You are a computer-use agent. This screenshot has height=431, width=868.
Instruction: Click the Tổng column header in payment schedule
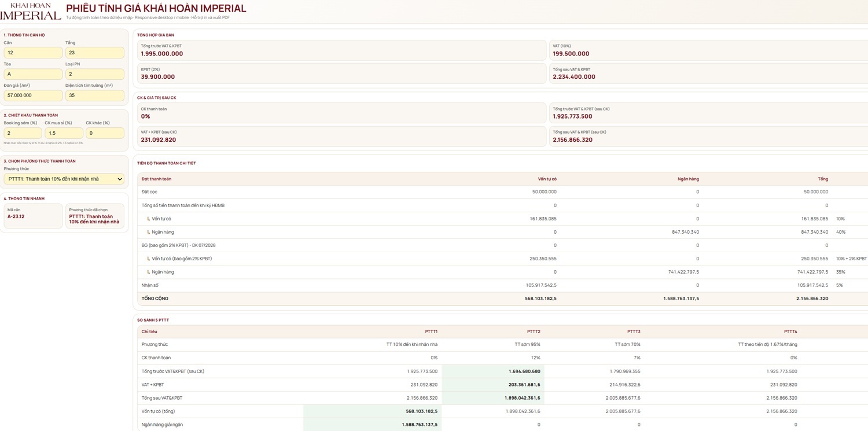point(823,179)
